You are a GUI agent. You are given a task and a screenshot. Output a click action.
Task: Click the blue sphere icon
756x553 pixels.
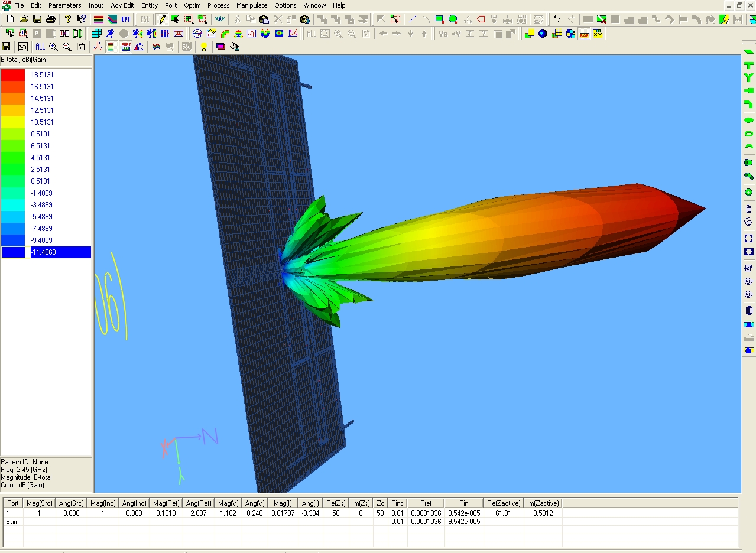(x=543, y=33)
